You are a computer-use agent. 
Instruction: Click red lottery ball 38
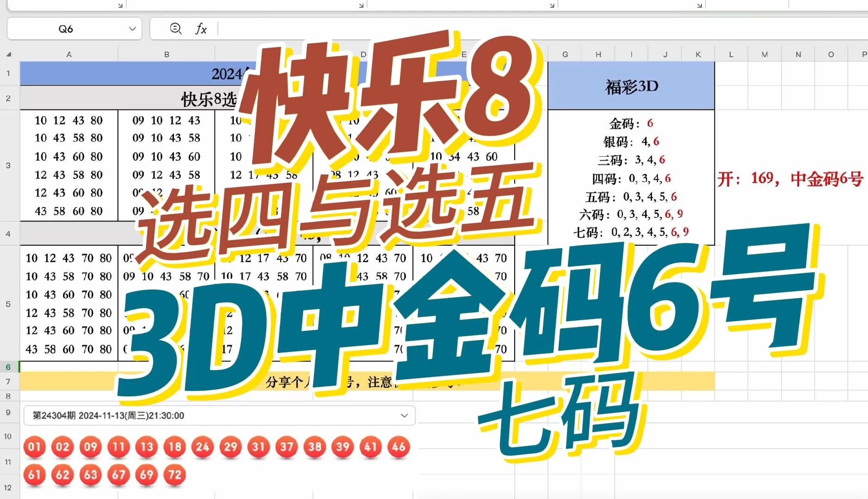click(x=315, y=447)
